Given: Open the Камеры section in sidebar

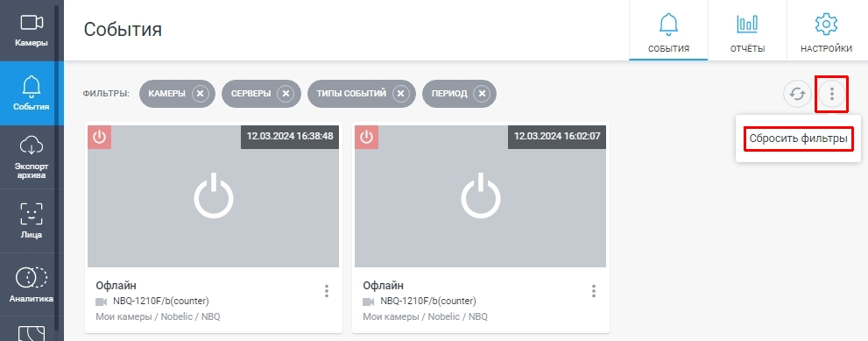Looking at the screenshot, I should (x=32, y=31).
